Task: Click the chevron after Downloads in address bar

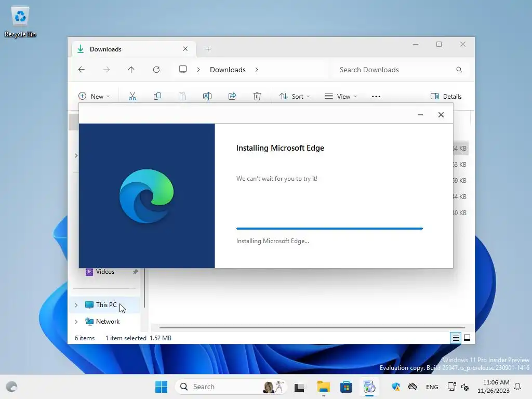Action: tap(257, 70)
